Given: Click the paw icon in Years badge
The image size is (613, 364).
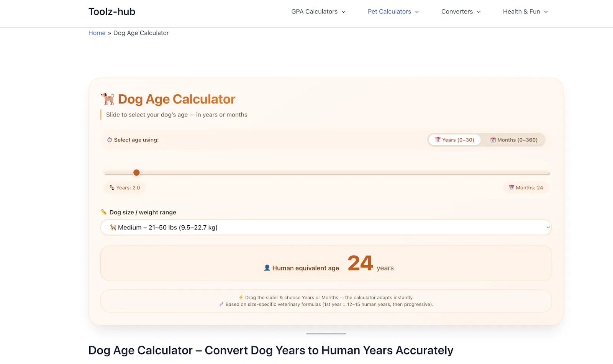Looking at the screenshot, I should (112, 188).
